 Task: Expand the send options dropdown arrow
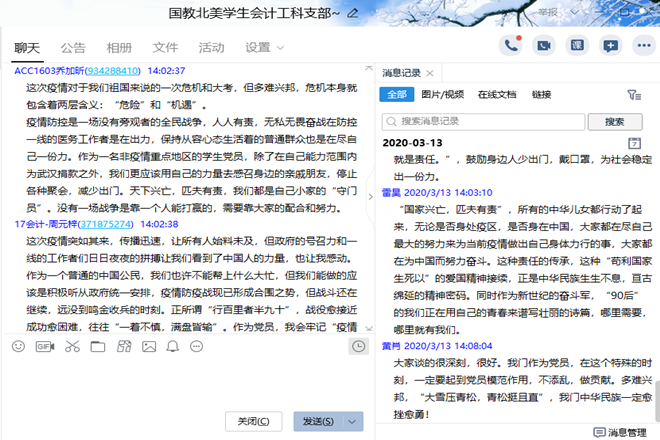pyautogui.click(x=353, y=421)
